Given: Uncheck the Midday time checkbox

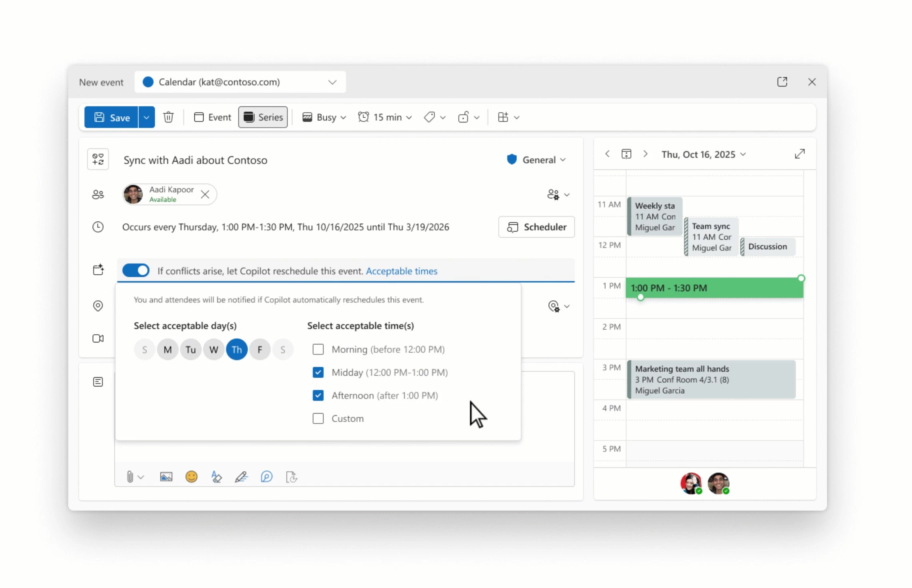Looking at the screenshot, I should tap(318, 372).
